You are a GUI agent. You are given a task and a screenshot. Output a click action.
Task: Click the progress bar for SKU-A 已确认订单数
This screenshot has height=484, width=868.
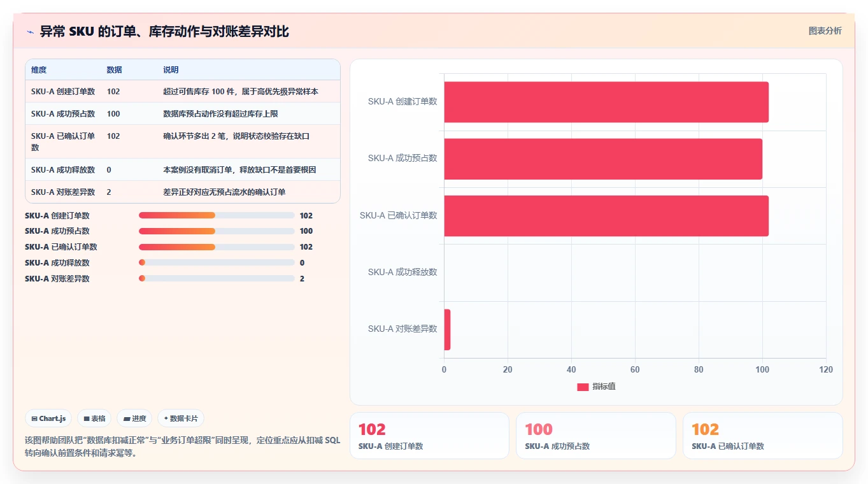tap(217, 247)
